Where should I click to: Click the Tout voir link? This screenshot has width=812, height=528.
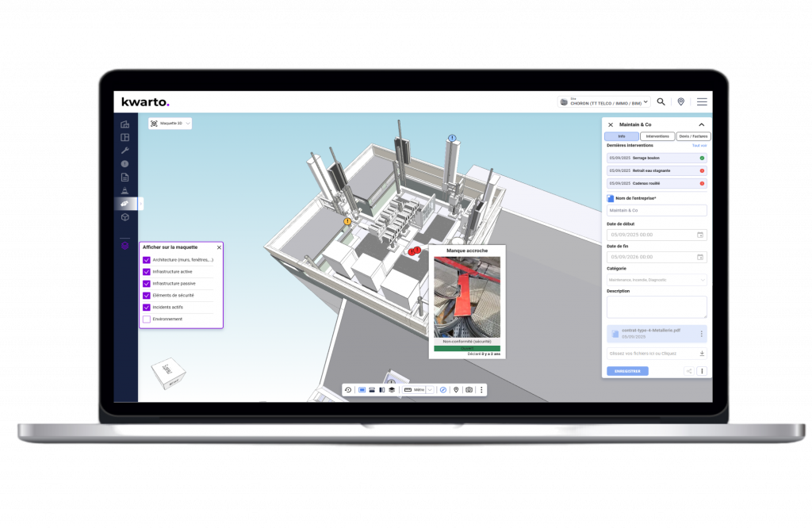[x=699, y=146]
